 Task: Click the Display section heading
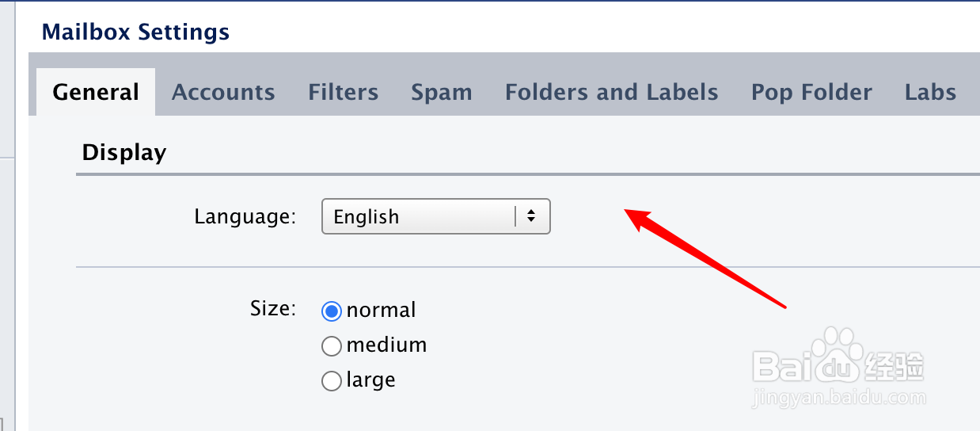(124, 152)
